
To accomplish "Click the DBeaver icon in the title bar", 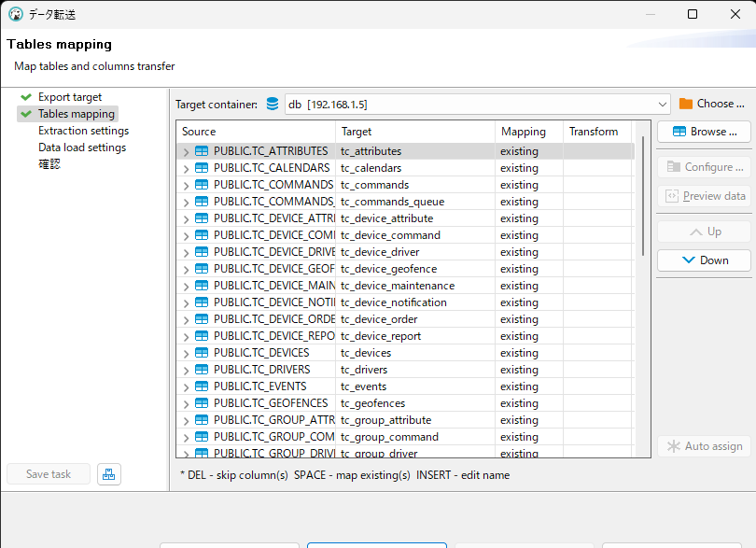I will click(x=15, y=14).
